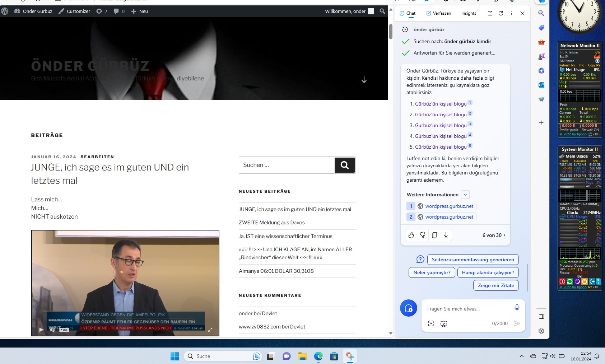Image resolution: width=605 pixels, height=364 pixels.
Task: Open Önder Gürbüz site dashboard menu
Action: [33, 11]
